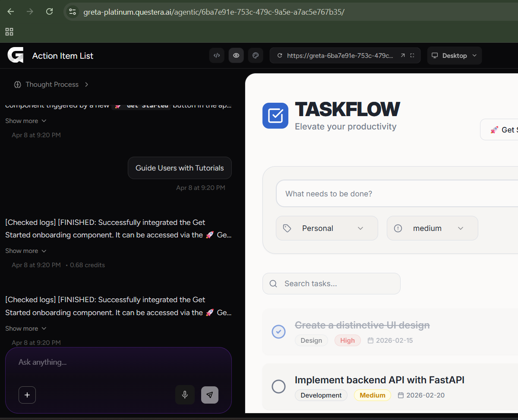Expand preview to fullscreen
This screenshot has width=518, height=420.
pyautogui.click(x=412, y=56)
